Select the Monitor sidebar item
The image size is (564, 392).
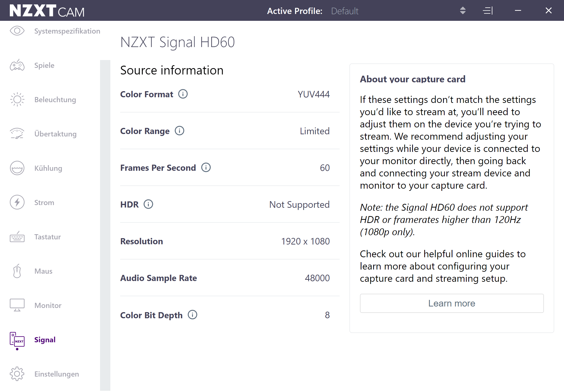[48, 305]
